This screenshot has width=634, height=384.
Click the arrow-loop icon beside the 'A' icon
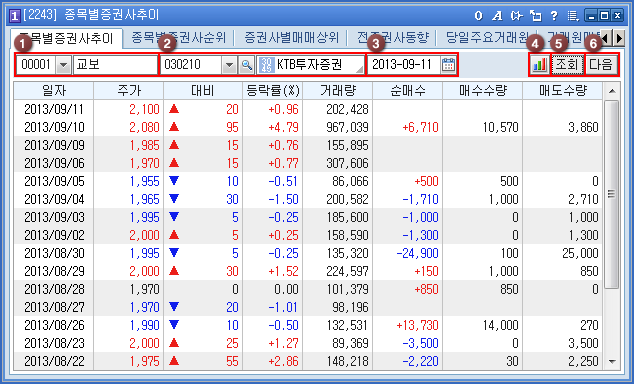(516, 16)
